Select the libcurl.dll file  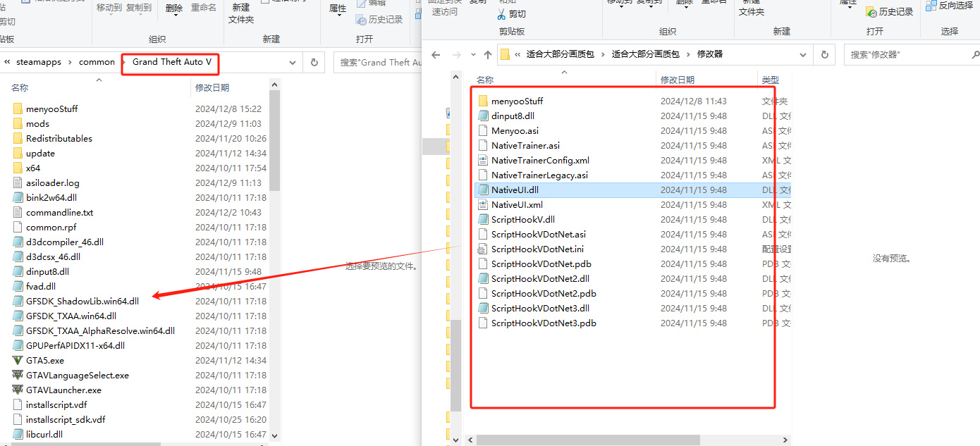44,434
